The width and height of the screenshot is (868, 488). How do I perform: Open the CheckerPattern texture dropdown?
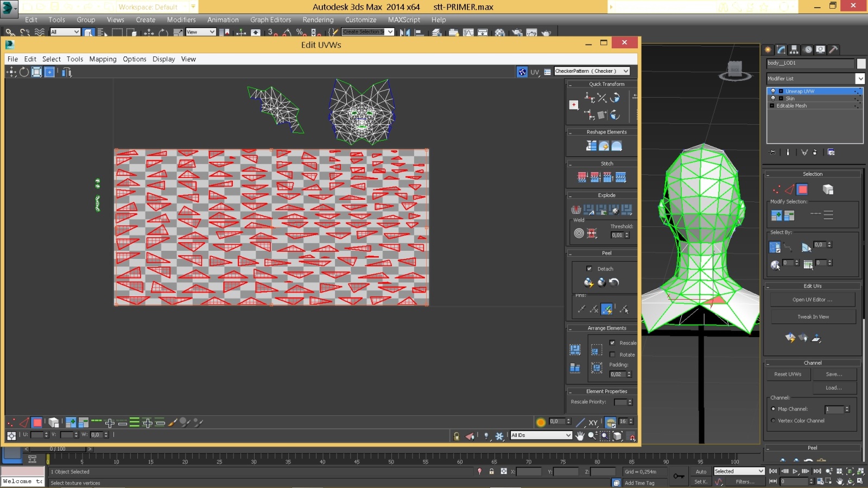[x=592, y=71]
